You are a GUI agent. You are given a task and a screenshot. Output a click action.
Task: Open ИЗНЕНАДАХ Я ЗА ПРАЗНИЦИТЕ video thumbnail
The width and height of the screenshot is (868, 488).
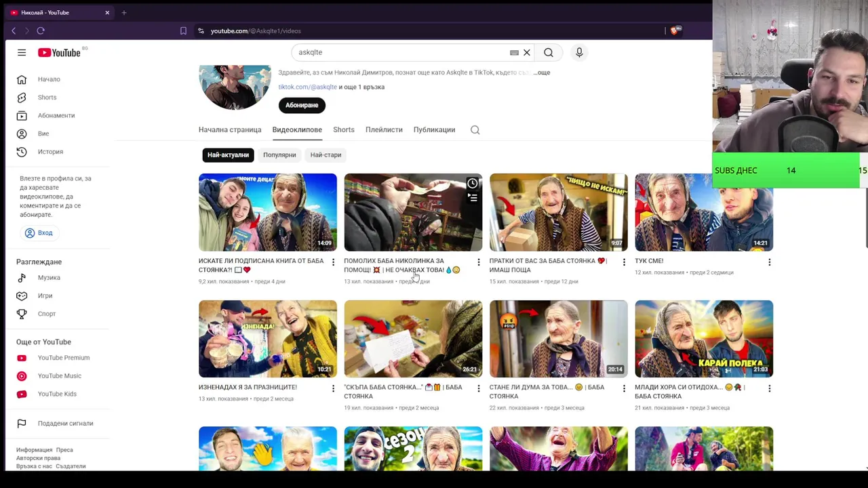tap(268, 339)
